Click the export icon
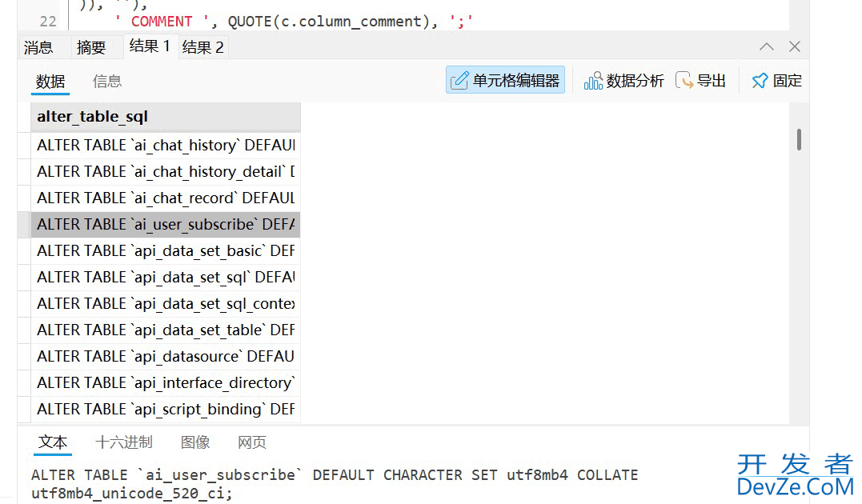 point(684,81)
